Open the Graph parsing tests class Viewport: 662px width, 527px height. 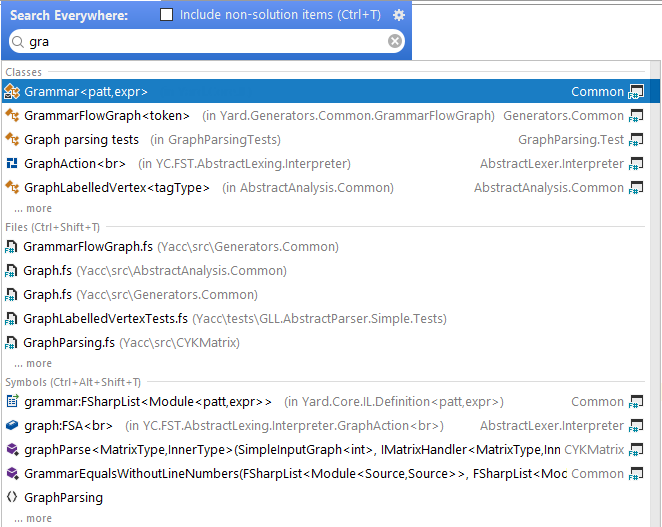pos(82,140)
